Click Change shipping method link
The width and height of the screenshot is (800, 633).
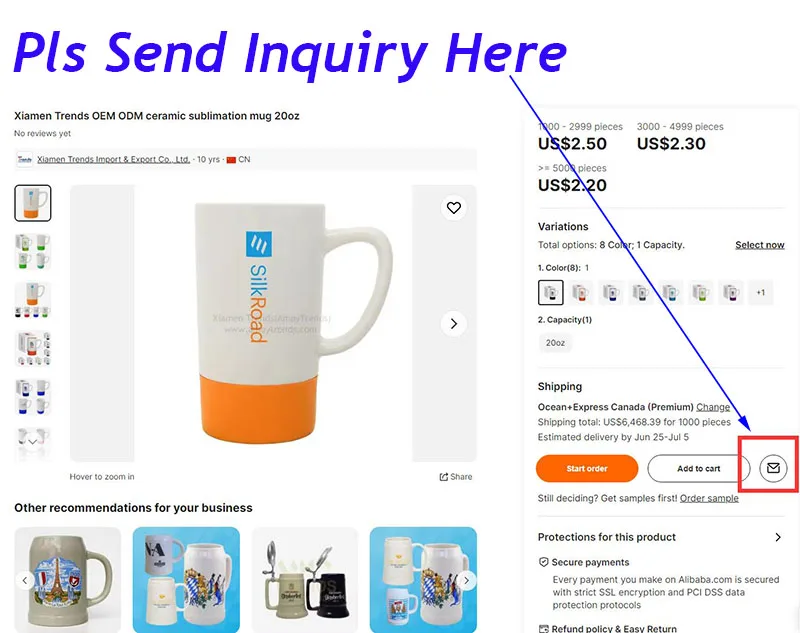(713, 407)
